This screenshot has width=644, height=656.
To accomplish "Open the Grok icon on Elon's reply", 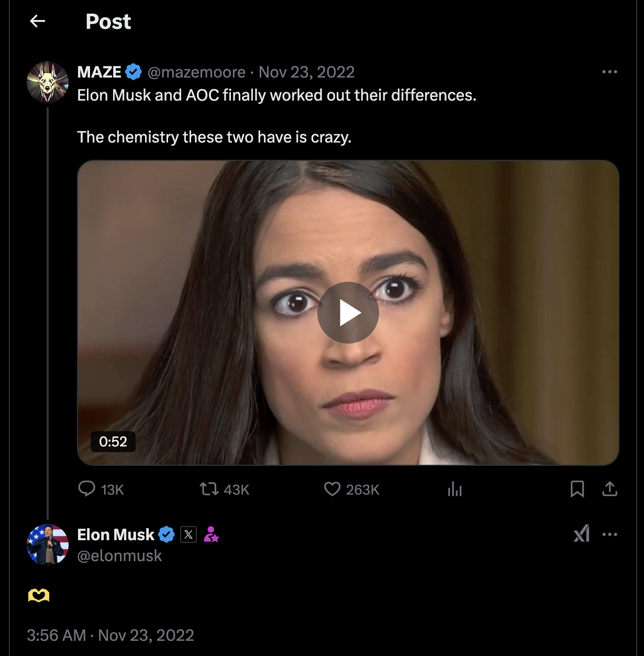I will click(582, 534).
